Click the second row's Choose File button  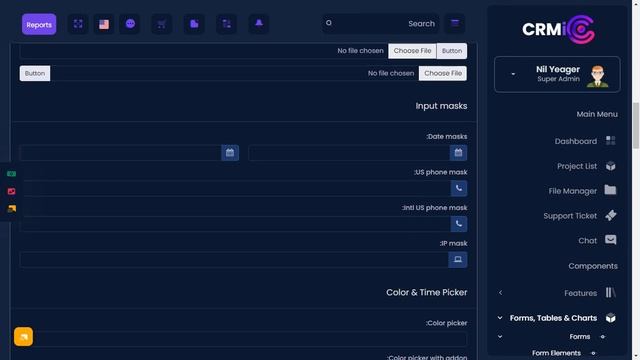point(443,73)
